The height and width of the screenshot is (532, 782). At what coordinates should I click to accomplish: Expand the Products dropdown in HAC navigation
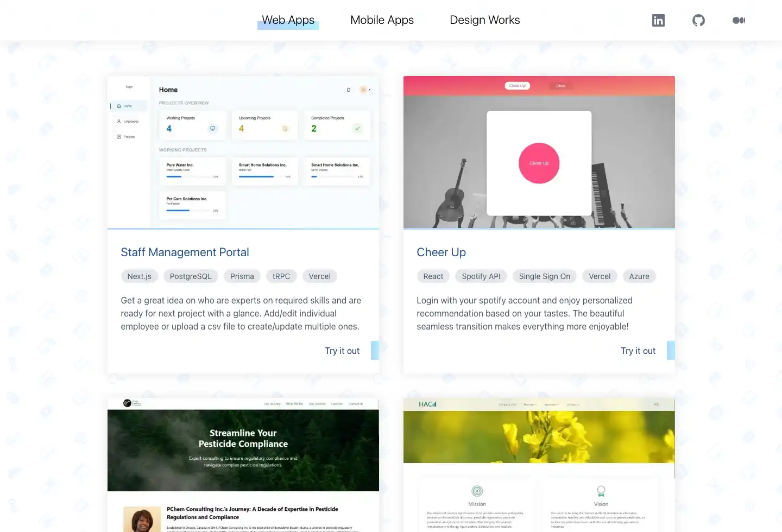[531, 404]
